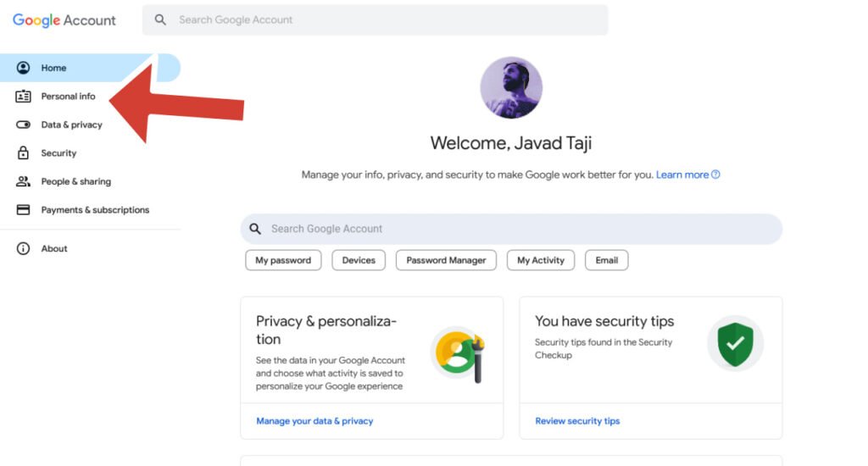Select the Devices chip

click(359, 260)
